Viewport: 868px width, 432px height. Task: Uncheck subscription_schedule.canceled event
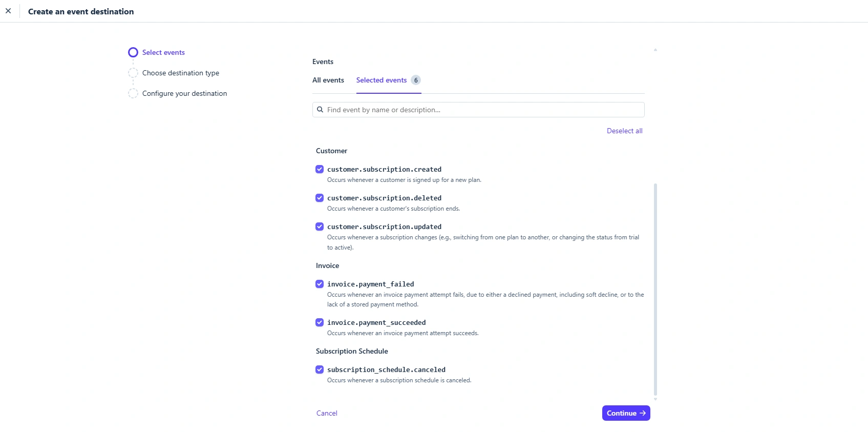[x=320, y=369]
